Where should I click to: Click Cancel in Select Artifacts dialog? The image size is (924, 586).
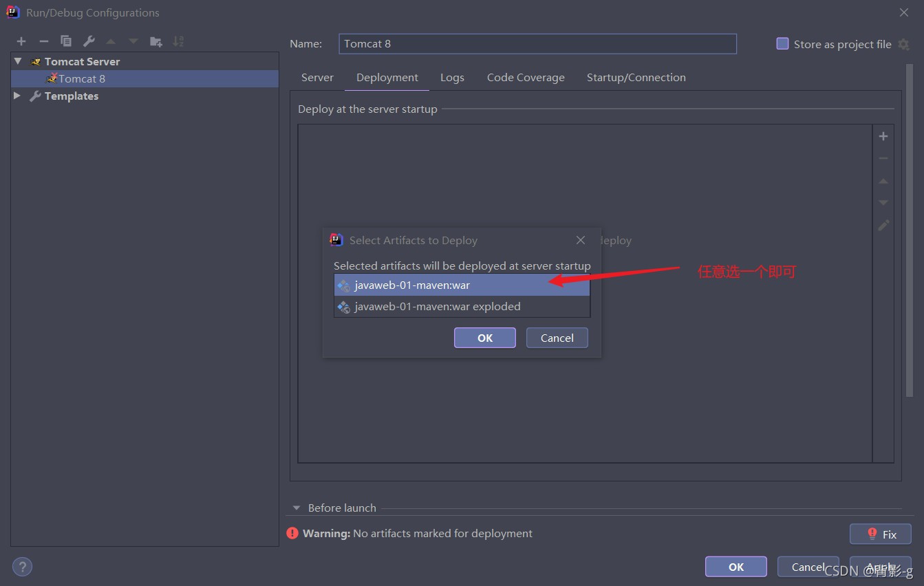(557, 338)
